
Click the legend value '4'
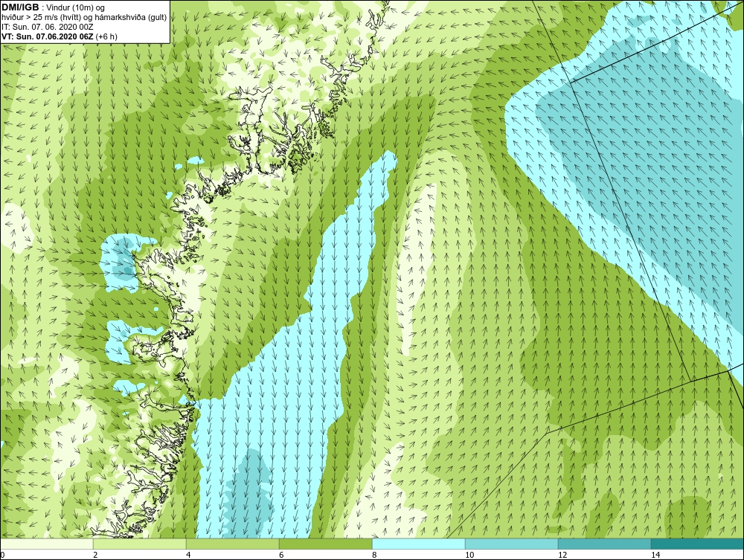(x=188, y=555)
